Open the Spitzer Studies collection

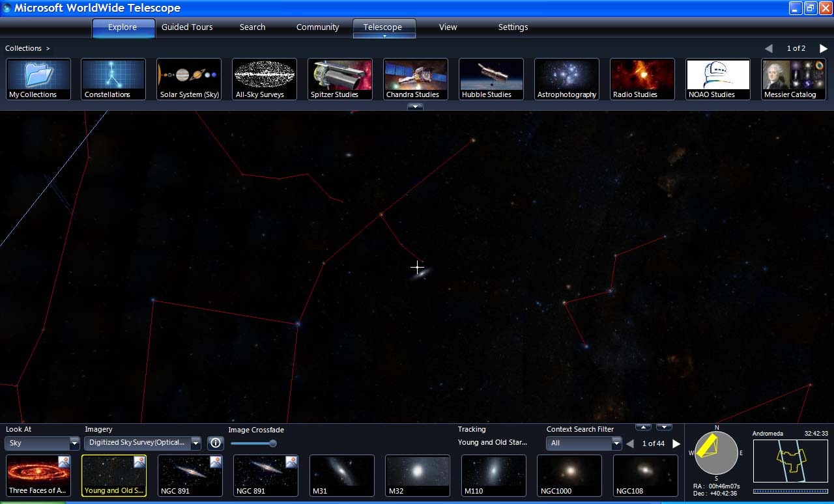click(x=340, y=79)
